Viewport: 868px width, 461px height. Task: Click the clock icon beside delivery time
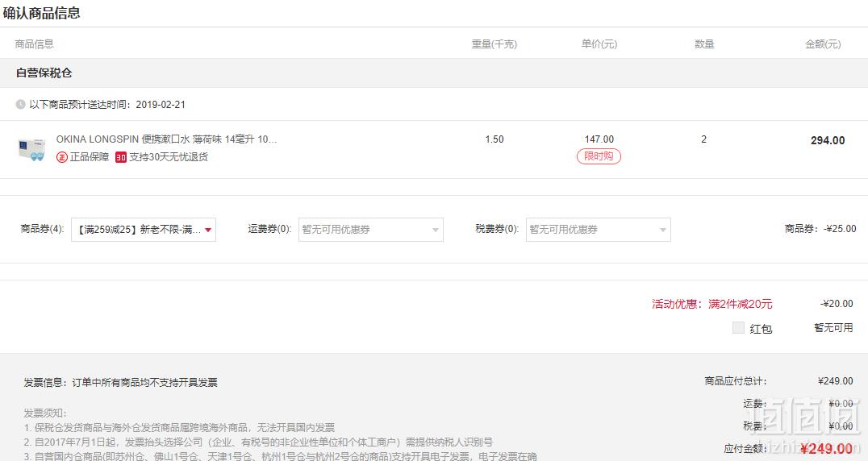(x=20, y=105)
